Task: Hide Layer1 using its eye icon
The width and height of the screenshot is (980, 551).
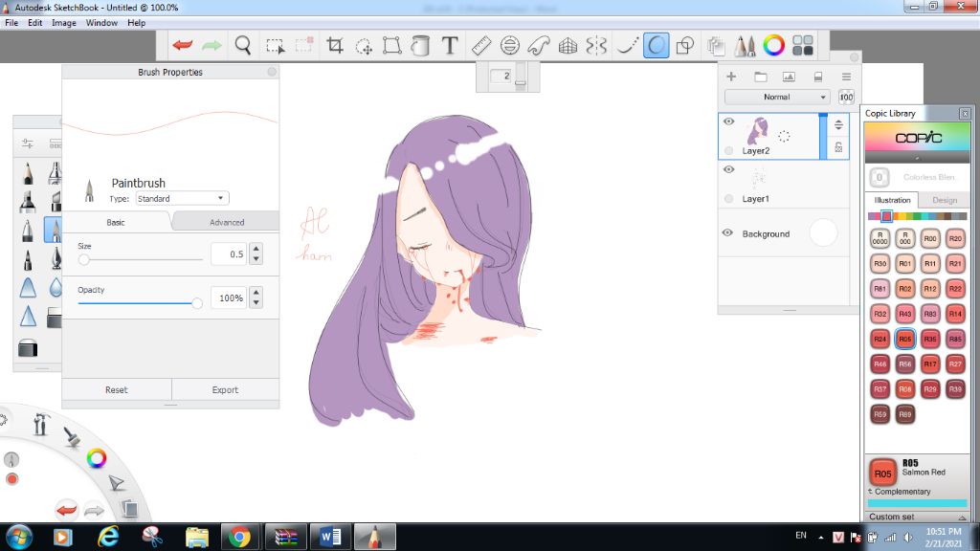Action: click(728, 169)
